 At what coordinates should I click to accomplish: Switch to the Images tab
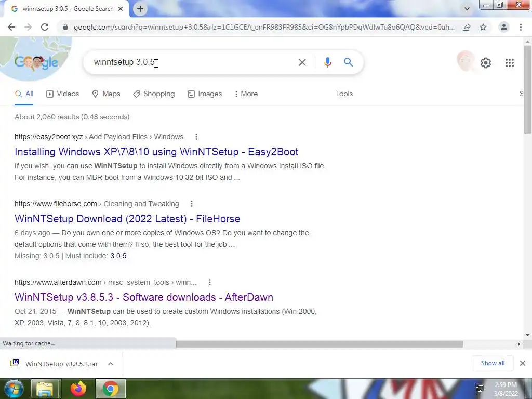205,94
